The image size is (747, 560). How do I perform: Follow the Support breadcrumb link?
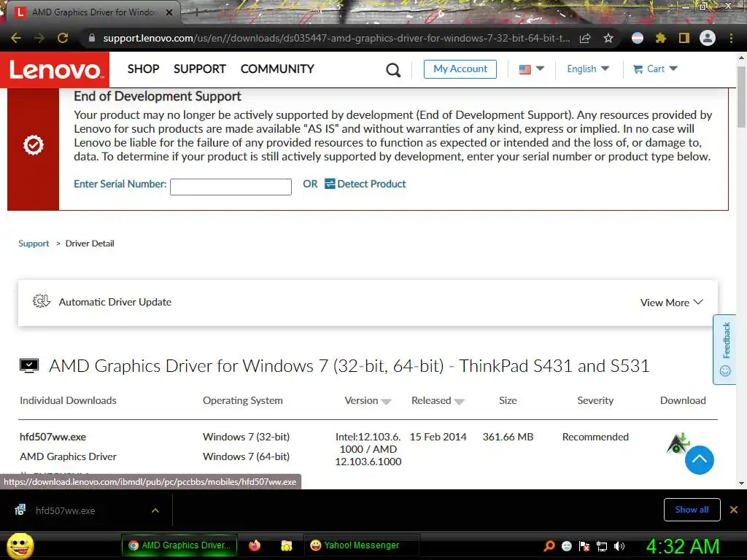click(x=34, y=244)
